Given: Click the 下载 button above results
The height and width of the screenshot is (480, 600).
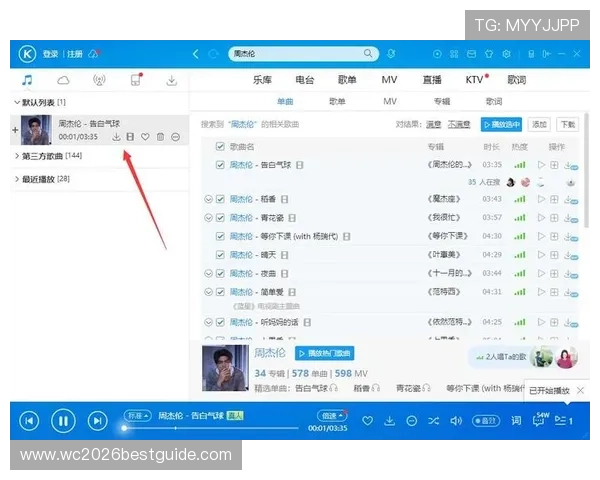Looking at the screenshot, I should 567,124.
